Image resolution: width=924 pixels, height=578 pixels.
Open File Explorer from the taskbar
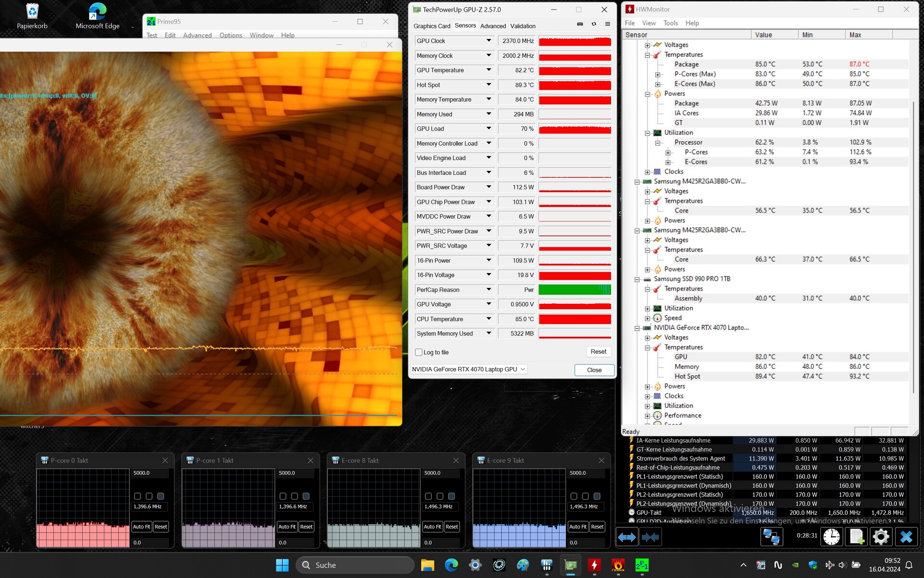(x=427, y=565)
